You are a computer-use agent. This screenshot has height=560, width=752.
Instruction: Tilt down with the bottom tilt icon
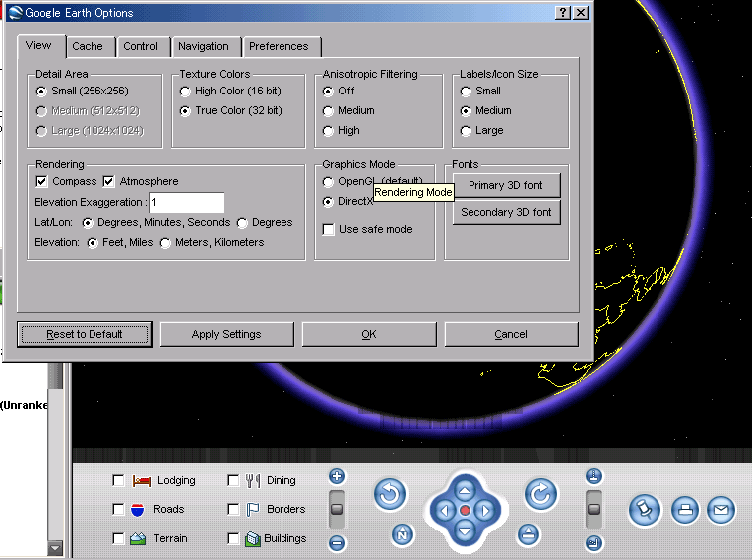pyautogui.click(x=594, y=543)
